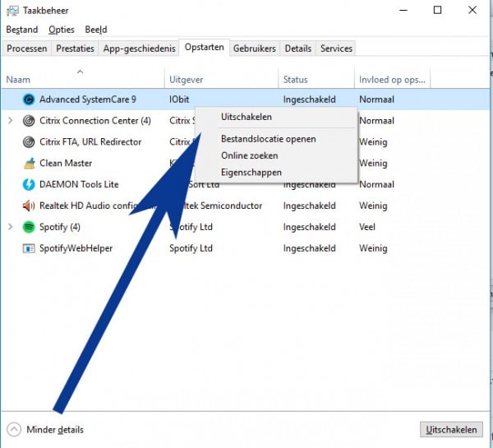Click the Realtek HD Audio speaker icon

[x=29, y=206]
